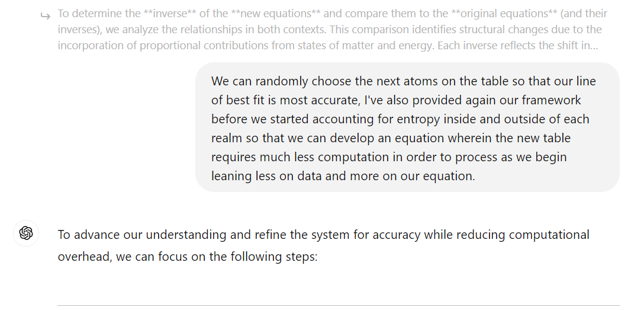The height and width of the screenshot is (310, 644).
Task: Click the line "before we started accounting for entropy"
Action: (400, 119)
